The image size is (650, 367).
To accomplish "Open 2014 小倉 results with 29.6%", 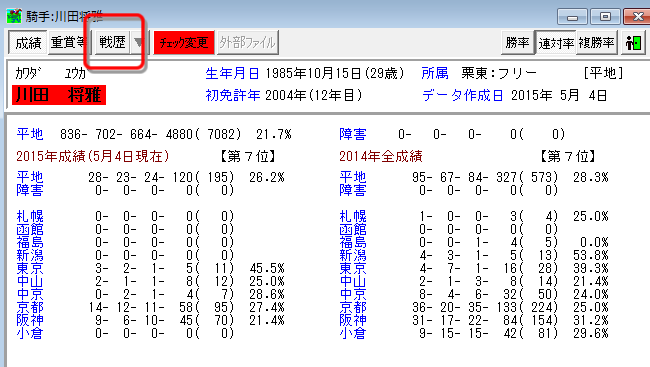I will coord(353,333).
